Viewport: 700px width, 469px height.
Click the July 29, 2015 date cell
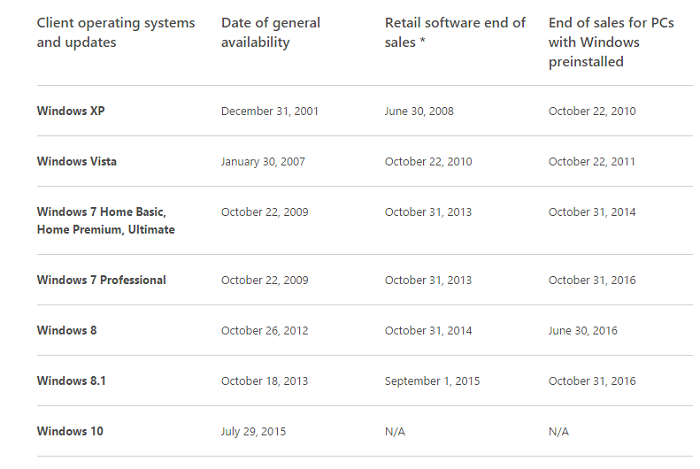coord(253,432)
